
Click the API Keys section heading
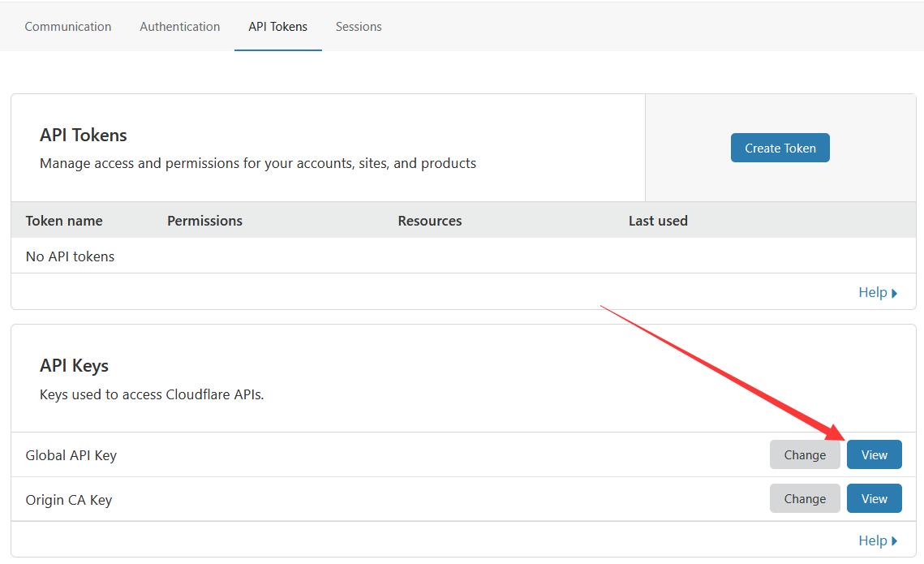coord(74,366)
